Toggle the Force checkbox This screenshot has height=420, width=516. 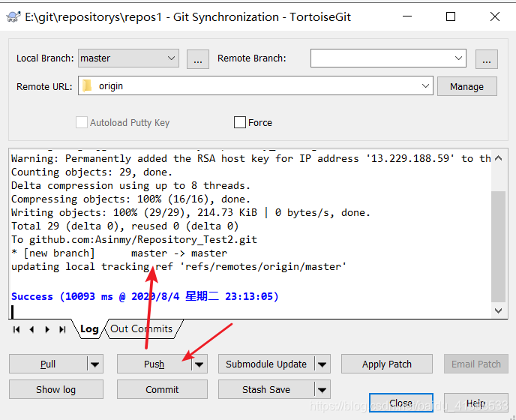[239, 122]
